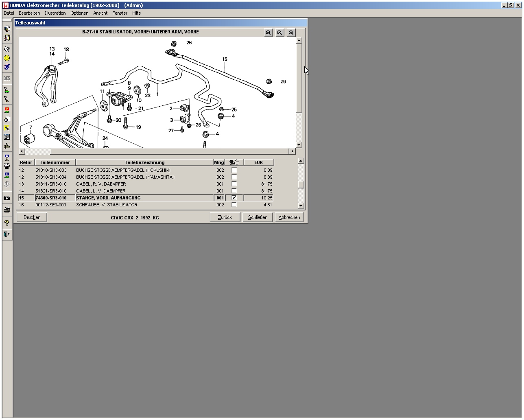
Task: Tick the checkbox for SCHRAUBE, V. STABILISATOR
Action: [234, 205]
